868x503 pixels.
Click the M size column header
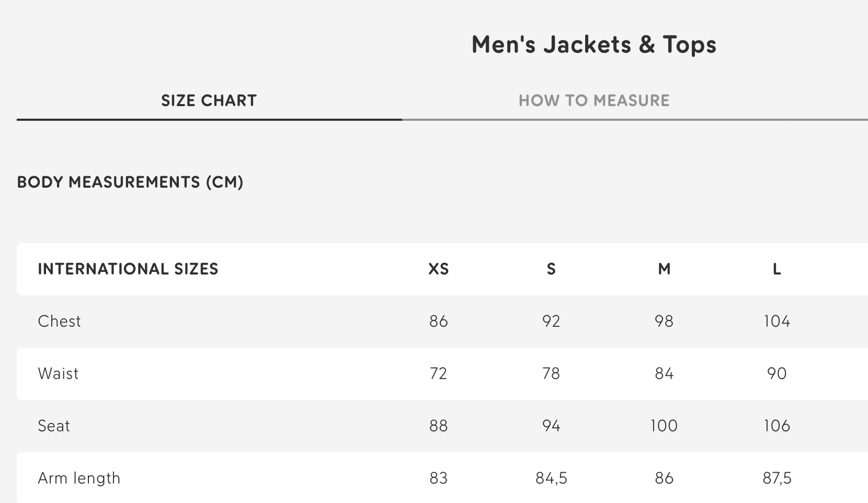tap(664, 269)
